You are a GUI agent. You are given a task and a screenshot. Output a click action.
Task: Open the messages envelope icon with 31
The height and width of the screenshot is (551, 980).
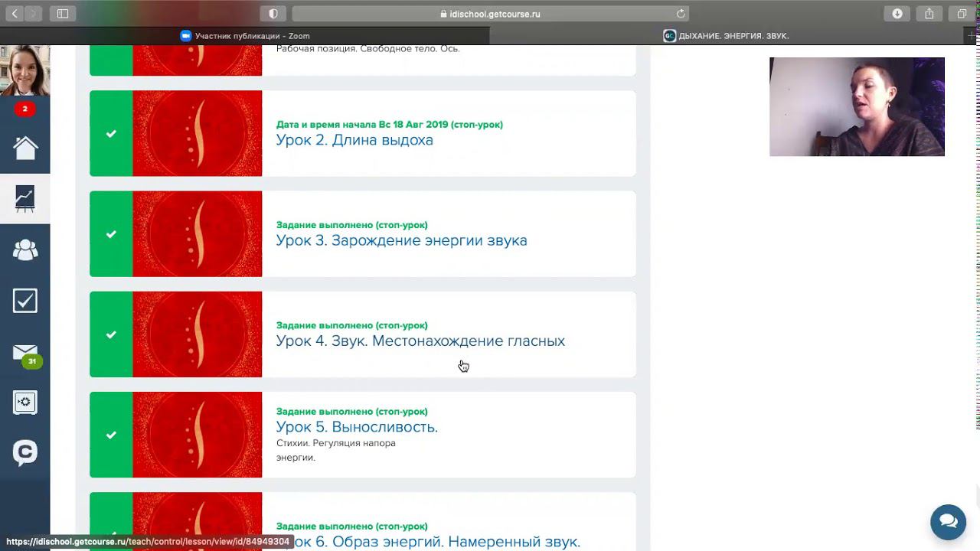pos(25,353)
